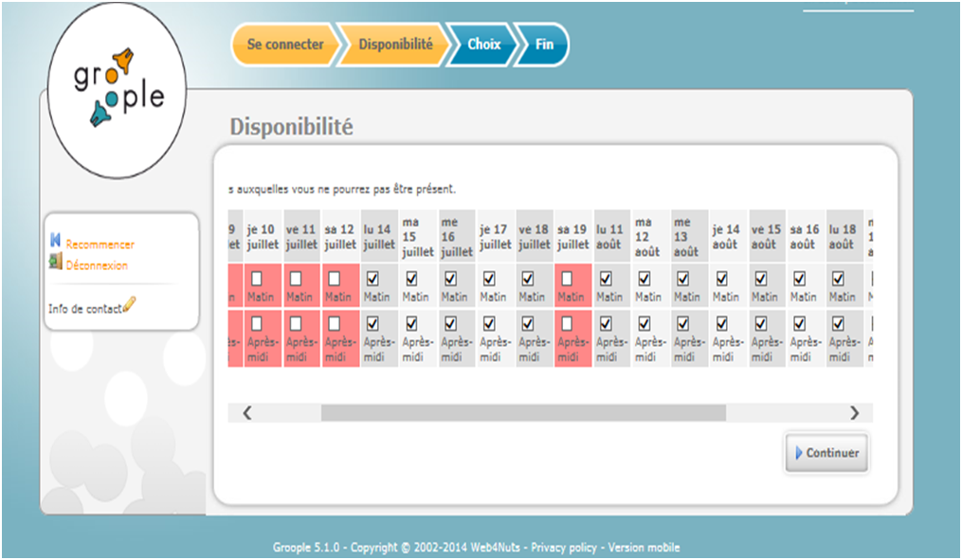962x560 pixels.
Task: Click the Continuer button
Action: tap(826, 453)
